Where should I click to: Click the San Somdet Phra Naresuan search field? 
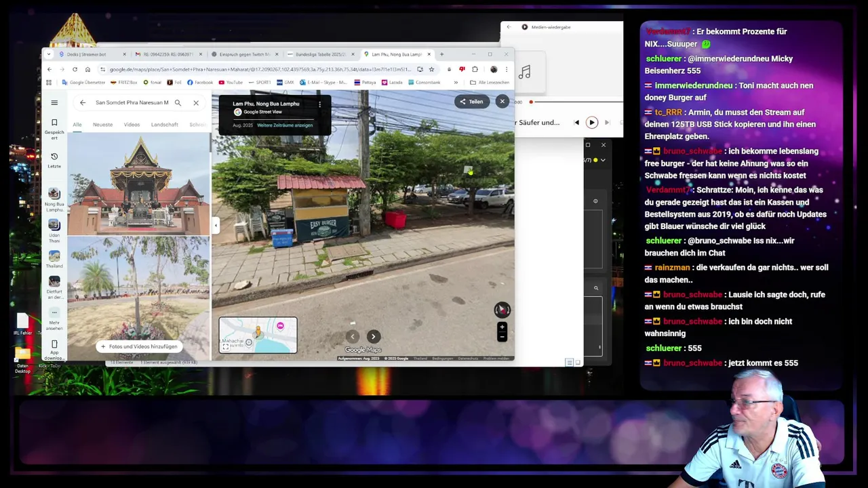point(132,103)
